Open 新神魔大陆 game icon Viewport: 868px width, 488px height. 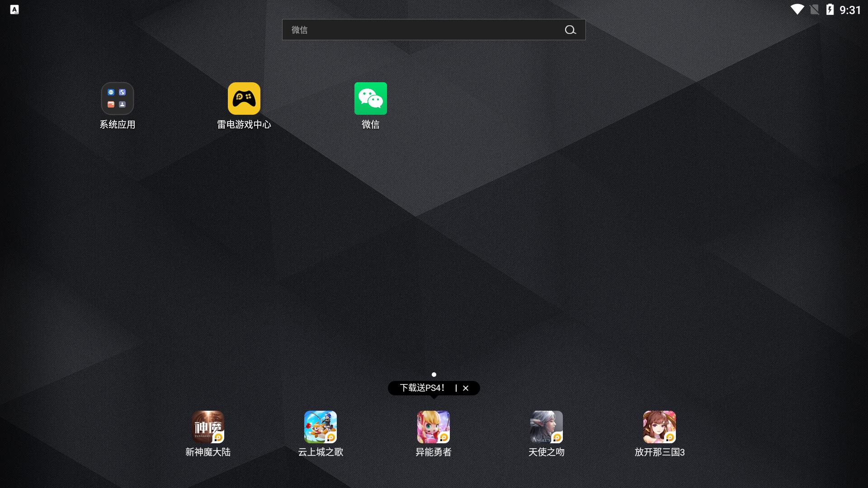tap(208, 427)
